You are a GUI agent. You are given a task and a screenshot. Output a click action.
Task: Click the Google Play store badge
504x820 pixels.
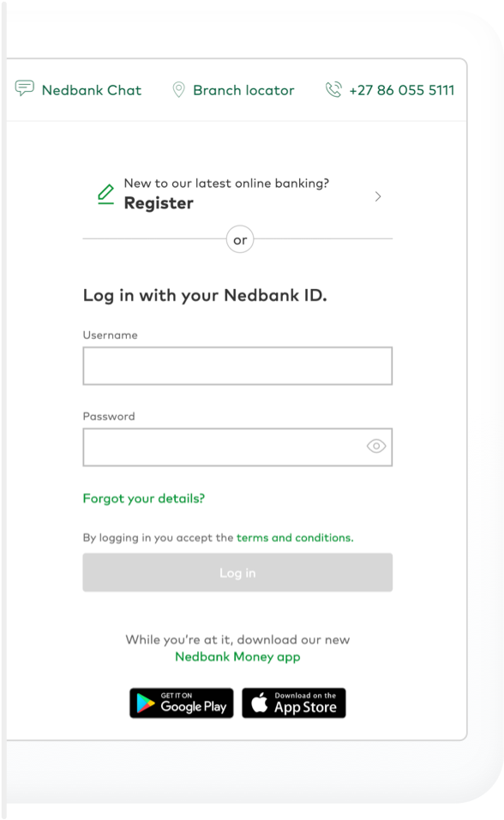[x=181, y=703]
